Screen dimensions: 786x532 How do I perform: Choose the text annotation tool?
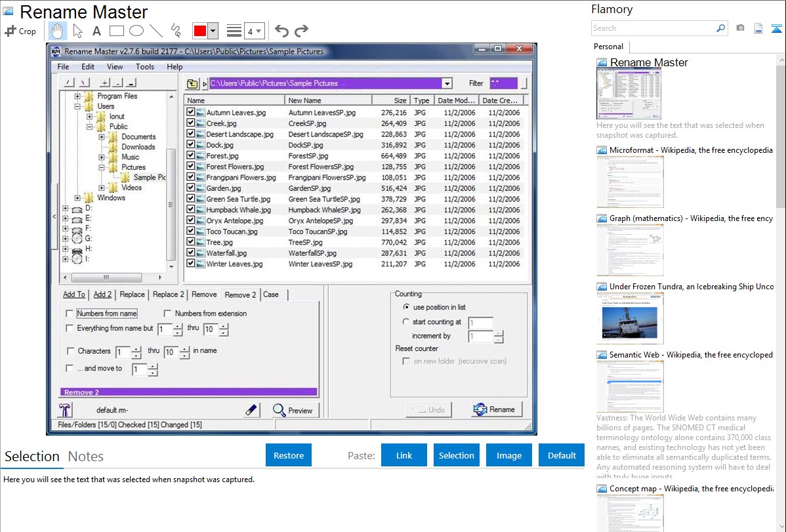(96, 31)
